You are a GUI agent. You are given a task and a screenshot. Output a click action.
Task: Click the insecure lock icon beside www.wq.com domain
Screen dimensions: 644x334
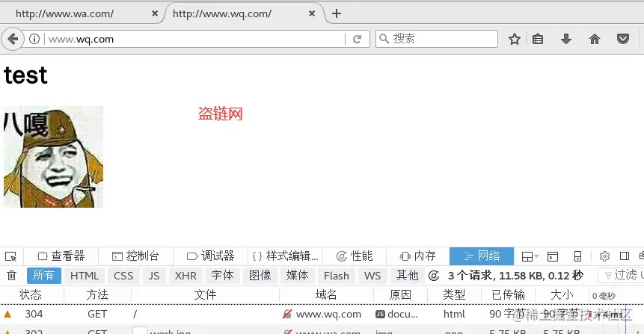click(x=287, y=315)
